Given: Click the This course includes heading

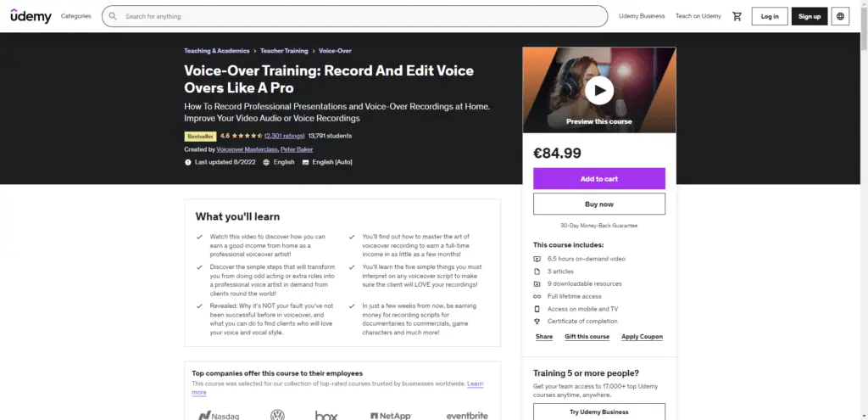Looking at the screenshot, I should click(x=569, y=244).
